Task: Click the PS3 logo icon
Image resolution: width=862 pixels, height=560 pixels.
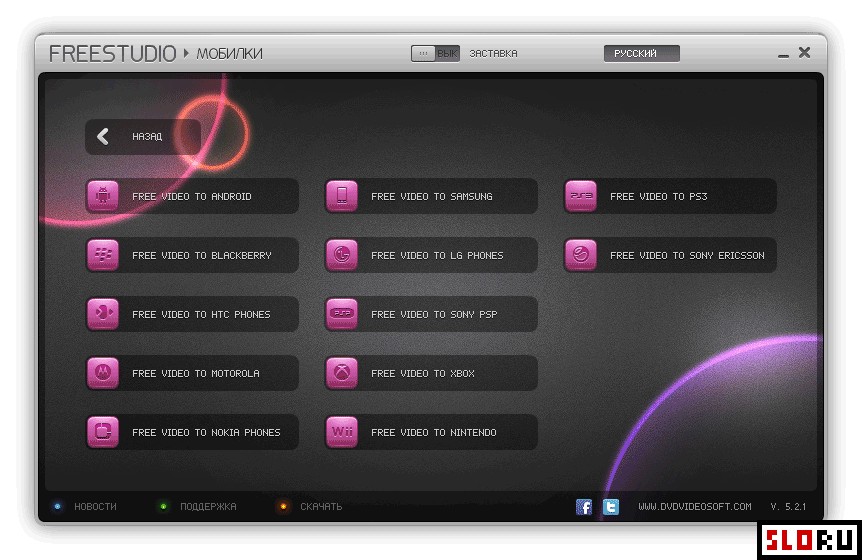Action: [581, 196]
